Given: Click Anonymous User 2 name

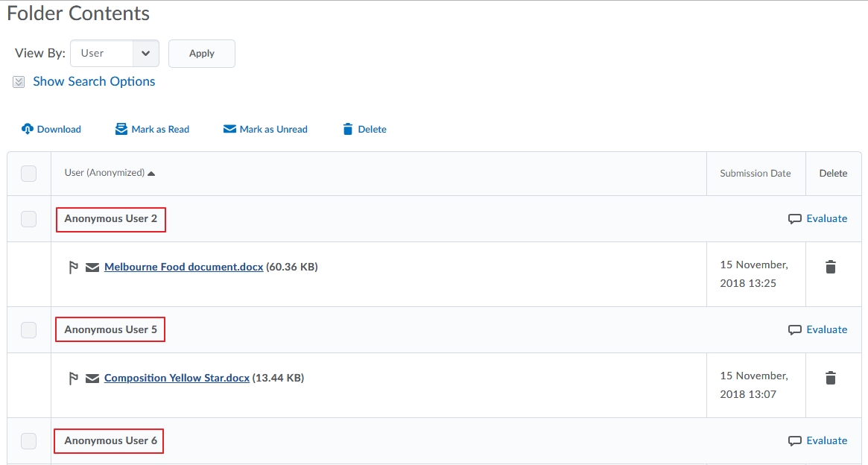Looking at the screenshot, I should (111, 218).
